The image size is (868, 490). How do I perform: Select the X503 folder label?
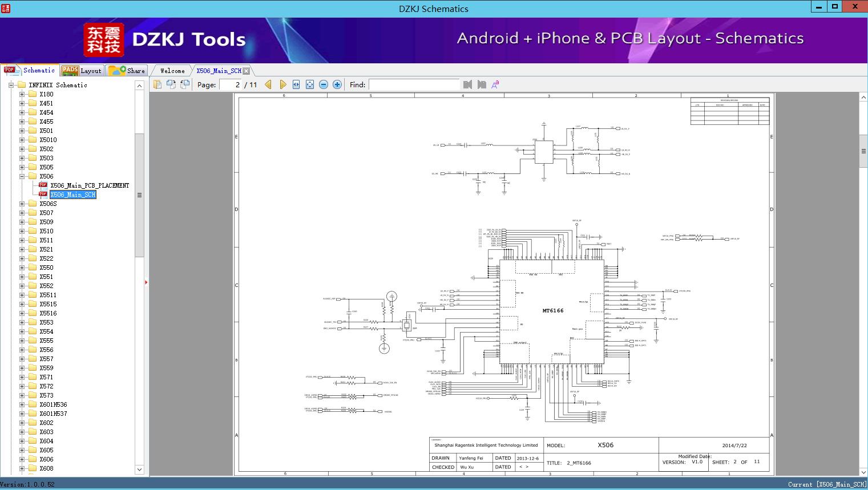[x=46, y=158]
